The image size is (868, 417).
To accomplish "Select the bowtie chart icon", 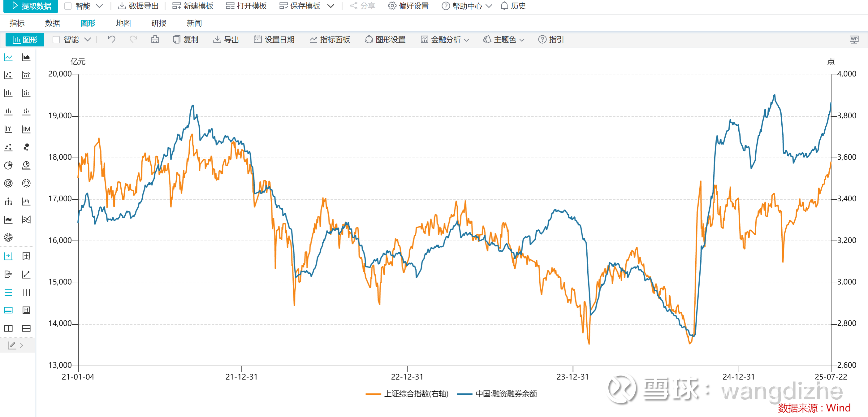I will 26,220.
